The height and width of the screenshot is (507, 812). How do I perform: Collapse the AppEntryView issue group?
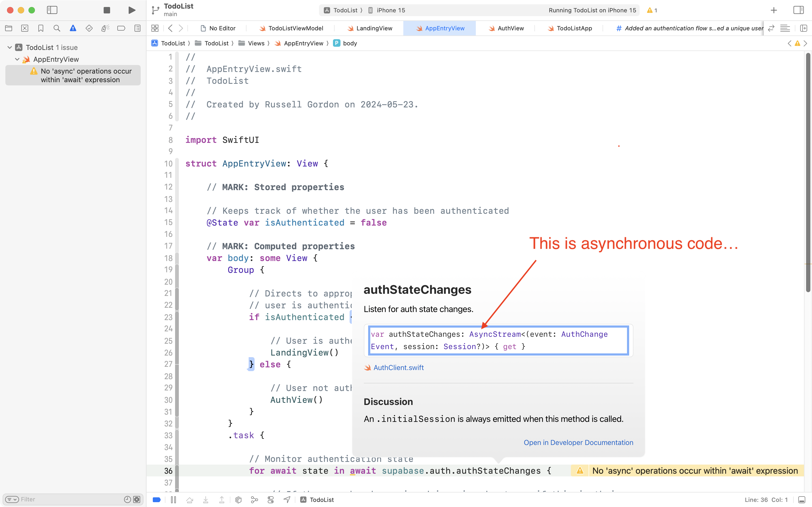(x=17, y=59)
